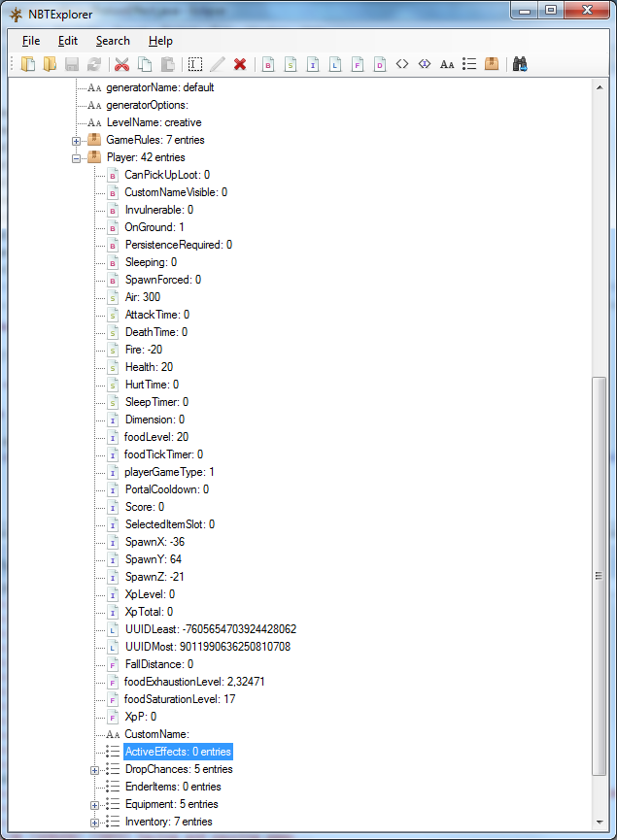Add a Short tag with S icon

[x=291, y=64]
